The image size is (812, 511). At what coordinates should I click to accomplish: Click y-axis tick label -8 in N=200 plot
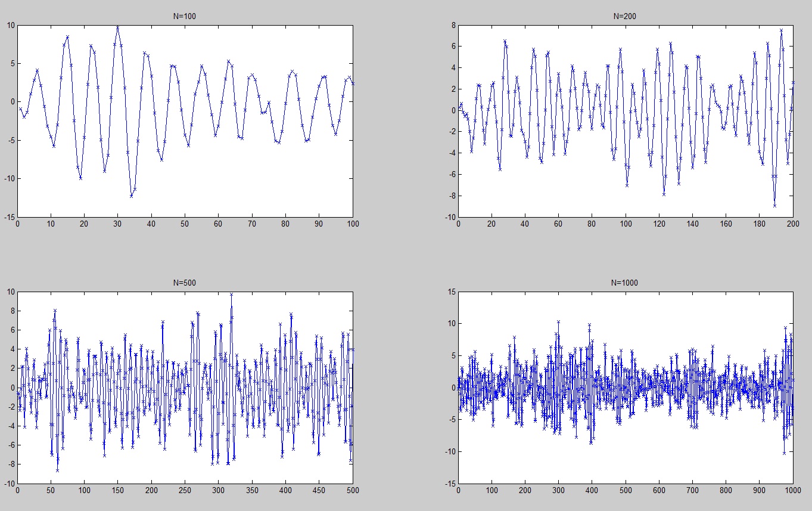tap(451, 196)
